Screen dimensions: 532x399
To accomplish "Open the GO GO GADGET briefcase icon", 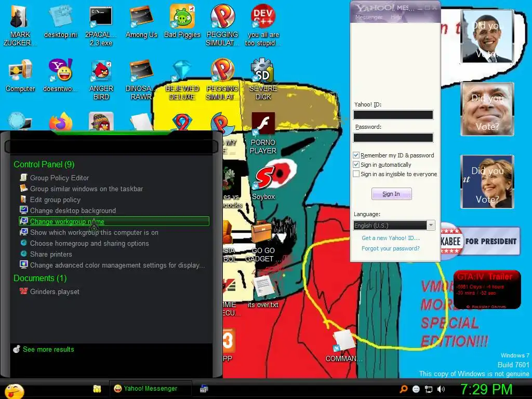I will 263,242.
